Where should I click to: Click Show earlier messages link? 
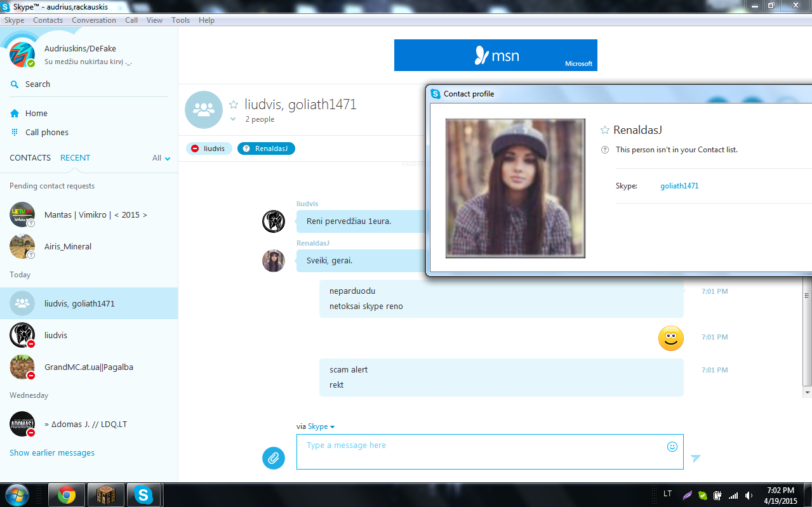(52, 453)
